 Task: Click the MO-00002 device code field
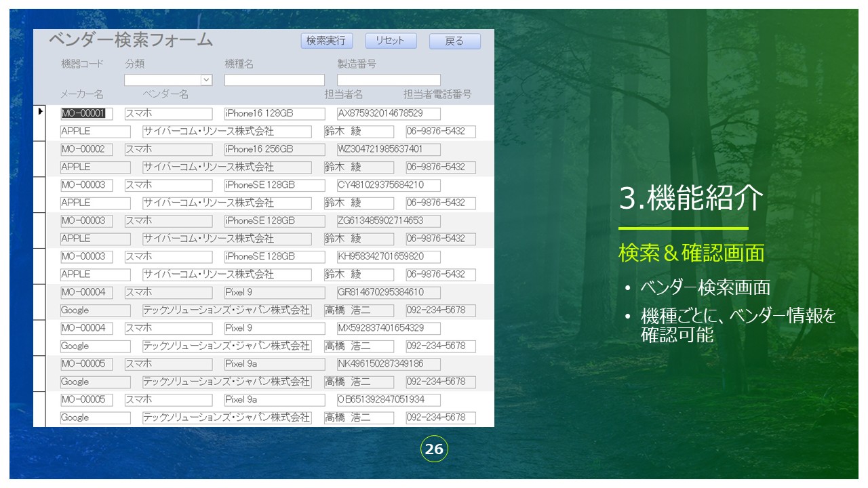point(86,149)
